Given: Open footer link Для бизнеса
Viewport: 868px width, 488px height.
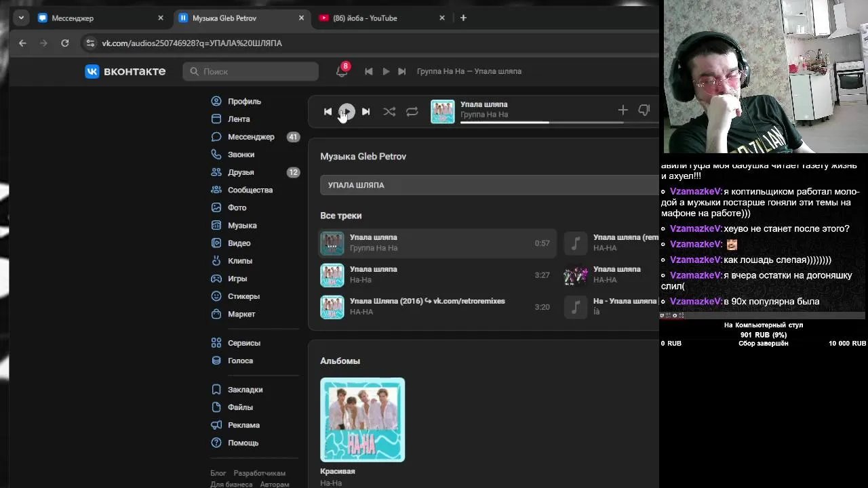Looking at the screenshot, I should click(x=231, y=485).
